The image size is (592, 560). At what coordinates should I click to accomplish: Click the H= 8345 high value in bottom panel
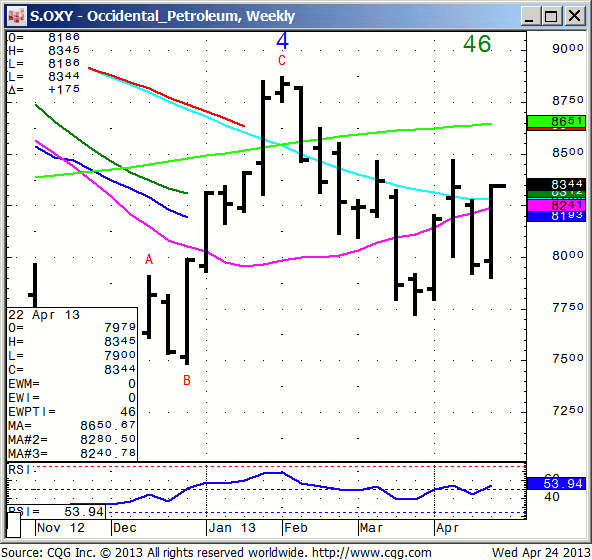tap(72, 341)
